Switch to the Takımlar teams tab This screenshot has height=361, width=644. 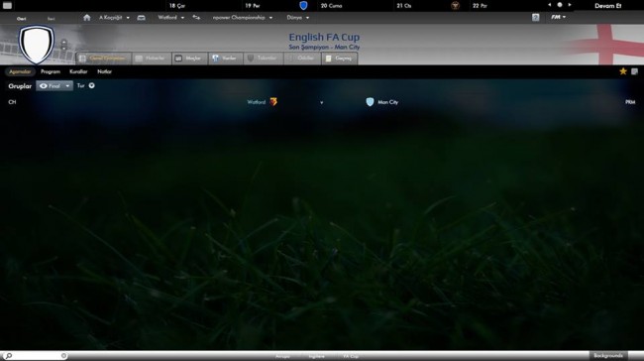[x=263, y=59]
